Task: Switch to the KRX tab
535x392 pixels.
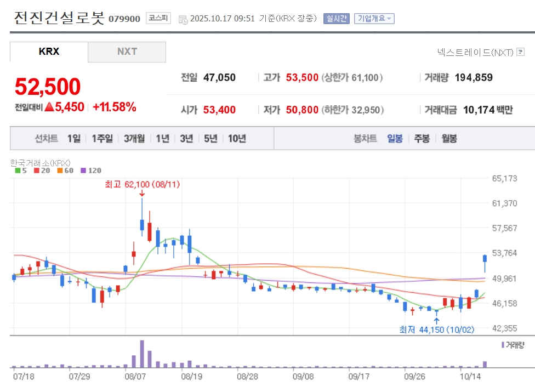Action: pyautogui.click(x=49, y=52)
